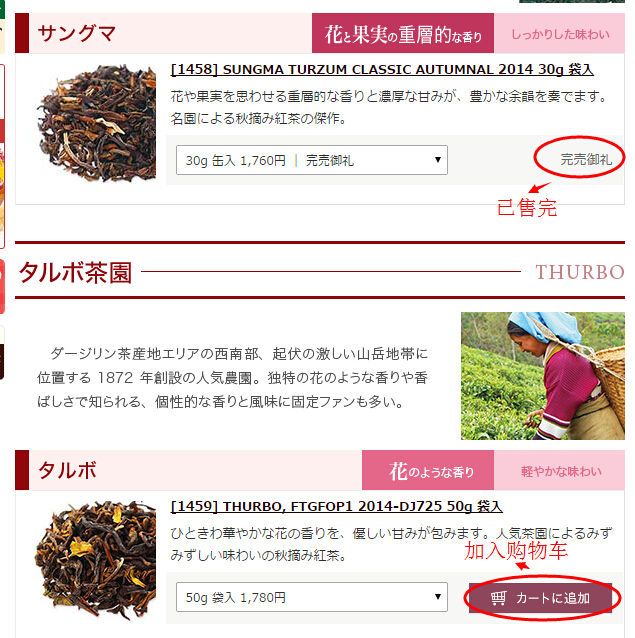The width and height of the screenshot is (635, 638).
Task: Click the THURBO English title text
Action: coord(580,272)
